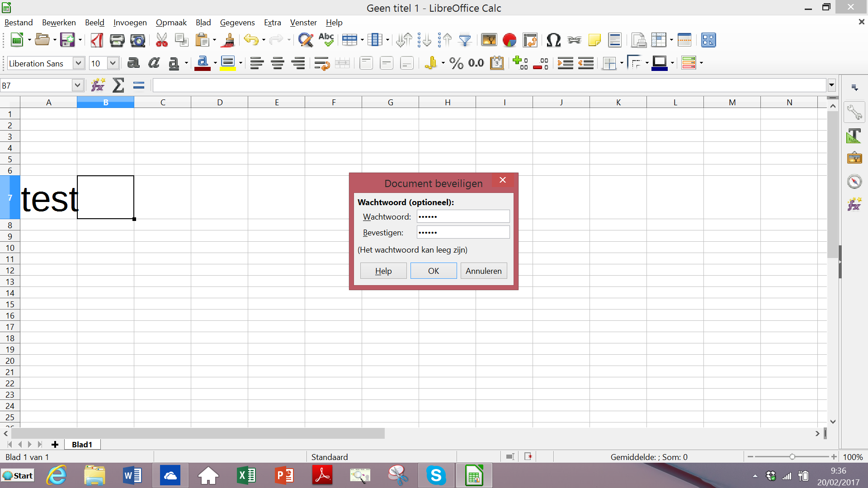The image size is (868, 488).
Task: Click the Bevestigen password field
Action: click(463, 232)
